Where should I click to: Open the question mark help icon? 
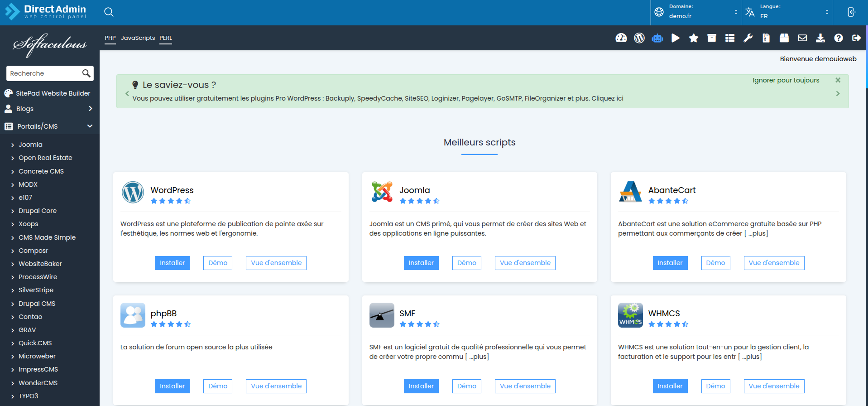[x=839, y=38]
